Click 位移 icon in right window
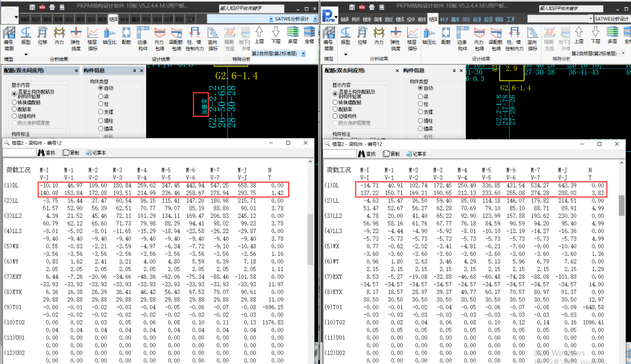Image resolution: width=631 pixels, height=364 pixels. [x=362, y=36]
